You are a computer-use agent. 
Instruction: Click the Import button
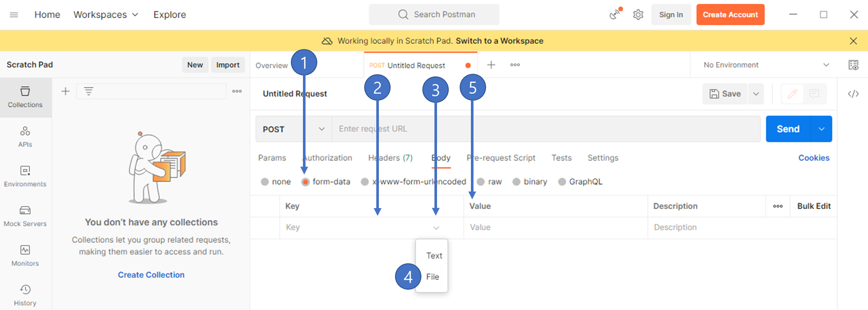(x=228, y=65)
